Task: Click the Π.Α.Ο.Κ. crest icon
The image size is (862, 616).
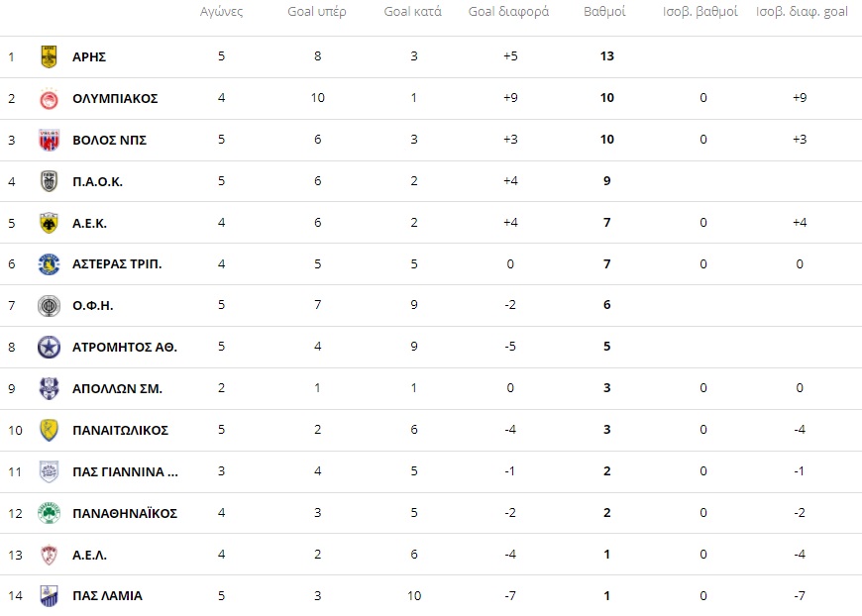Action: pyautogui.click(x=49, y=181)
